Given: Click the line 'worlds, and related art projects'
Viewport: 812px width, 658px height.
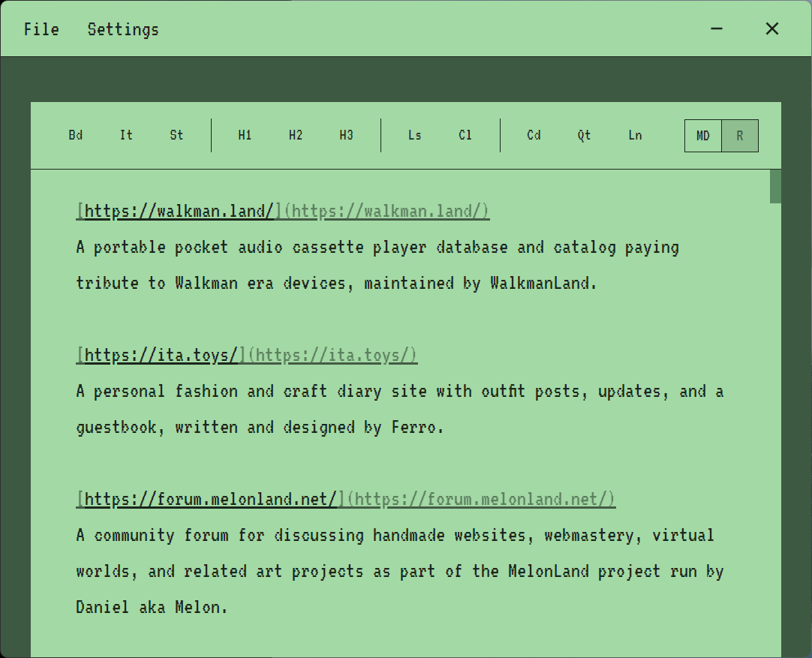Looking at the screenshot, I should click(x=400, y=572).
